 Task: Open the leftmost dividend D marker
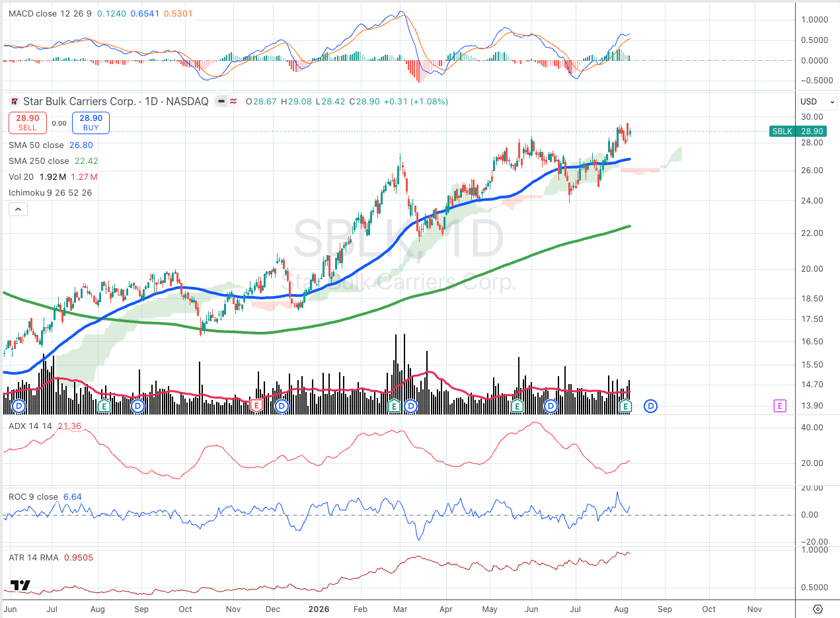[x=19, y=405]
